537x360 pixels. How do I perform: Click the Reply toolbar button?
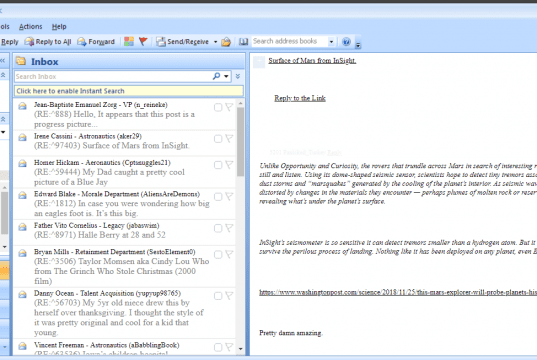pyautogui.click(x=9, y=42)
